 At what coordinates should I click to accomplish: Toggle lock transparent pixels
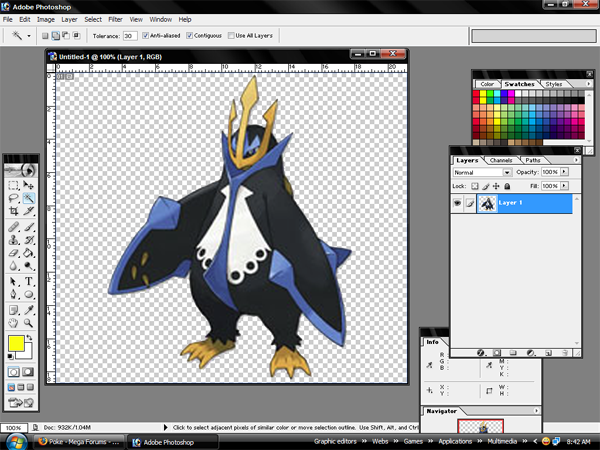(x=474, y=186)
